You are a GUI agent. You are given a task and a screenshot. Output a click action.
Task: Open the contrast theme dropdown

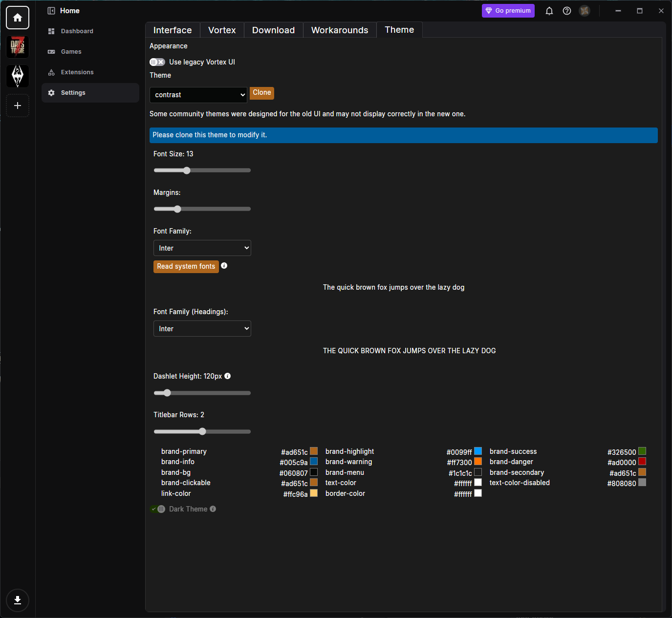tap(198, 95)
